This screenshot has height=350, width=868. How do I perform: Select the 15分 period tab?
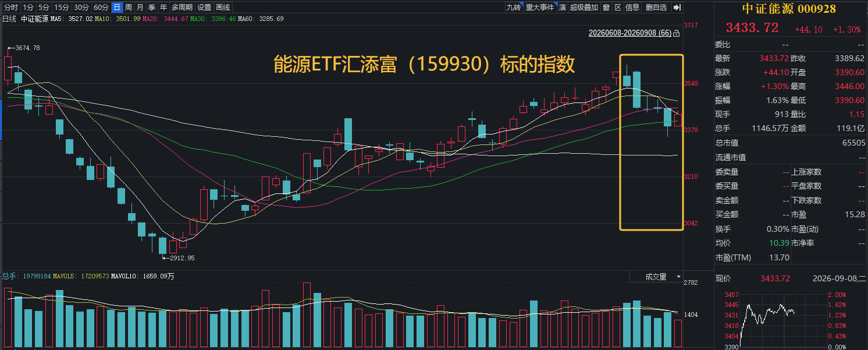tap(61, 8)
